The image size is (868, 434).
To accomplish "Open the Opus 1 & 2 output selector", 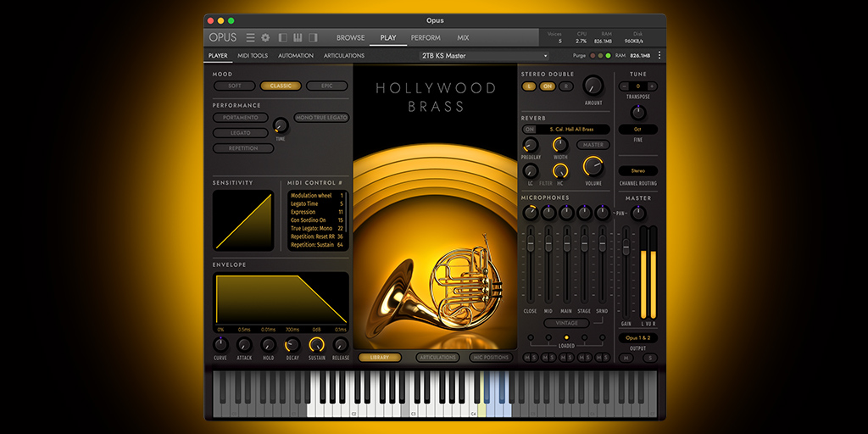I will coord(638,337).
